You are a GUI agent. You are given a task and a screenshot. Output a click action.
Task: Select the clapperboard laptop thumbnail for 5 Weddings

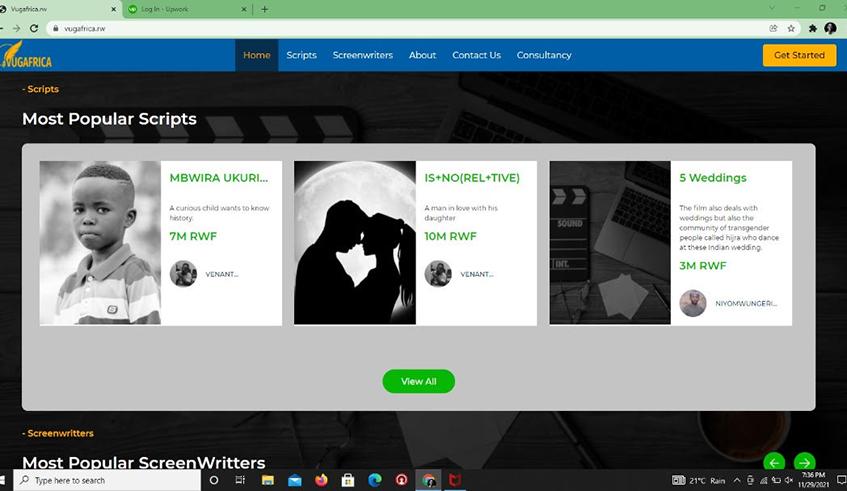tap(610, 243)
